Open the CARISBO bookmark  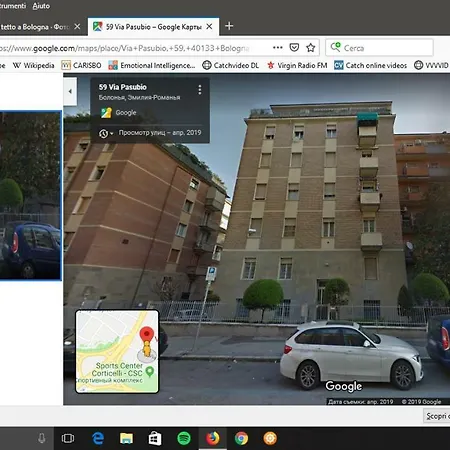click(81, 65)
